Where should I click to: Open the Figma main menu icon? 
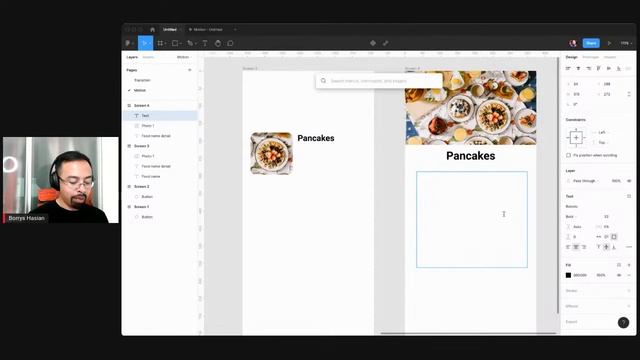click(x=128, y=43)
